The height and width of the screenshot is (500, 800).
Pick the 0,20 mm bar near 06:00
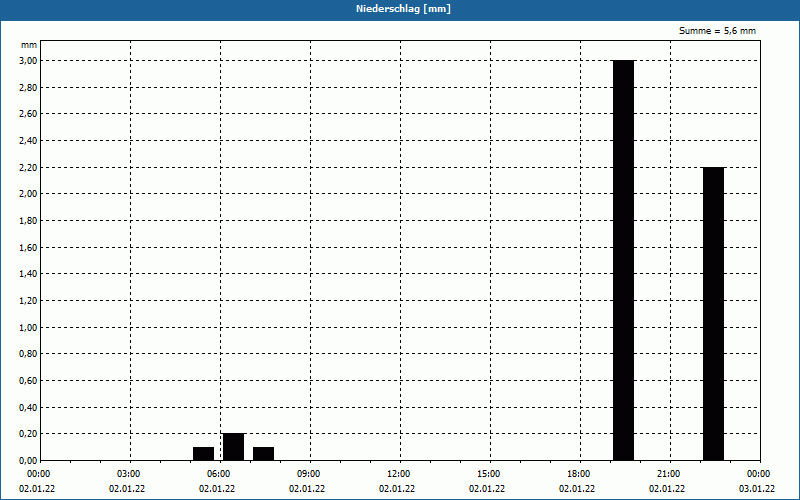pyautogui.click(x=233, y=447)
